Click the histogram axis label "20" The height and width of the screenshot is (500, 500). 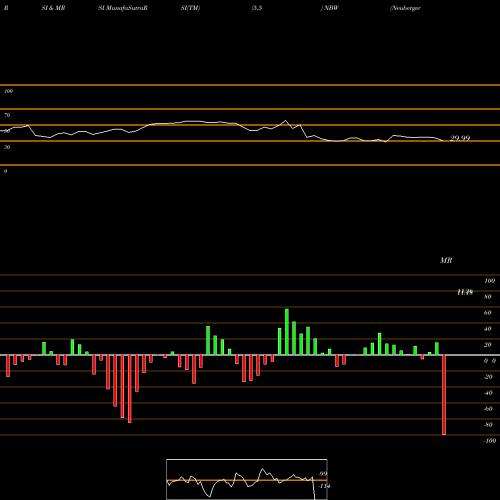point(488,345)
